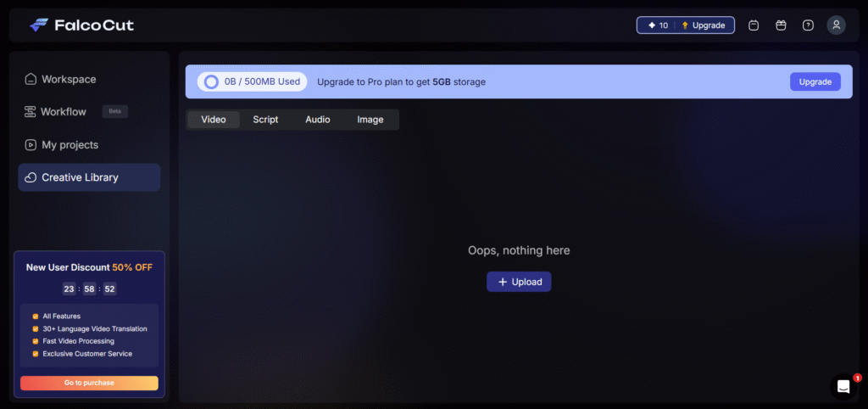This screenshot has height=409, width=868.
Task: Click the Workspace home icon in the sidebar
Action: tap(31, 79)
